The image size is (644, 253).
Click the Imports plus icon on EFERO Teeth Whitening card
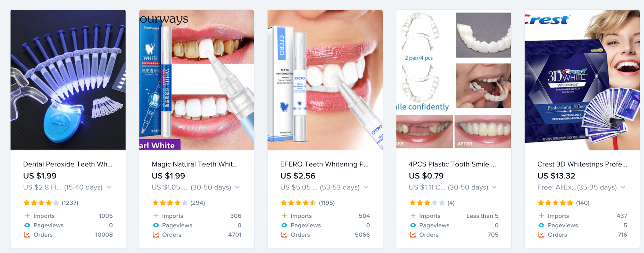coord(284,216)
